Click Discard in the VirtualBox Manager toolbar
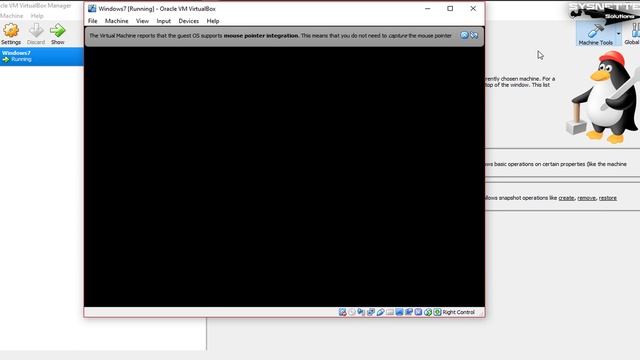640x360 pixels. (36, 34)
